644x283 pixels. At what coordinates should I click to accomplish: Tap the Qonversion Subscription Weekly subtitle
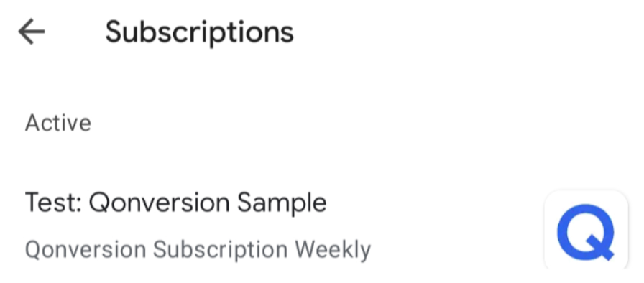(198, 250)
